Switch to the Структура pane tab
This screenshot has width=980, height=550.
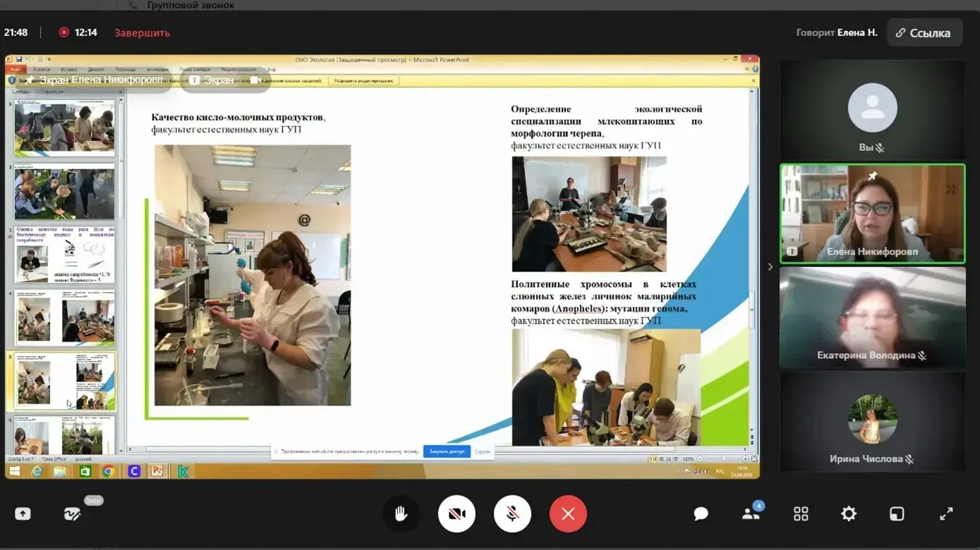coord(52,92)
